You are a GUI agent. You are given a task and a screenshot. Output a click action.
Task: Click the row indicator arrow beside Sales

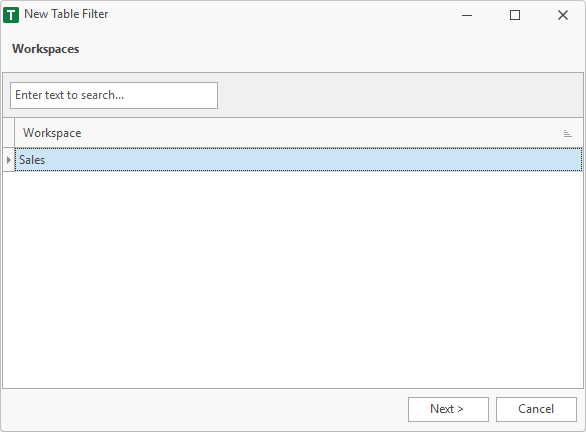point(9,160)
